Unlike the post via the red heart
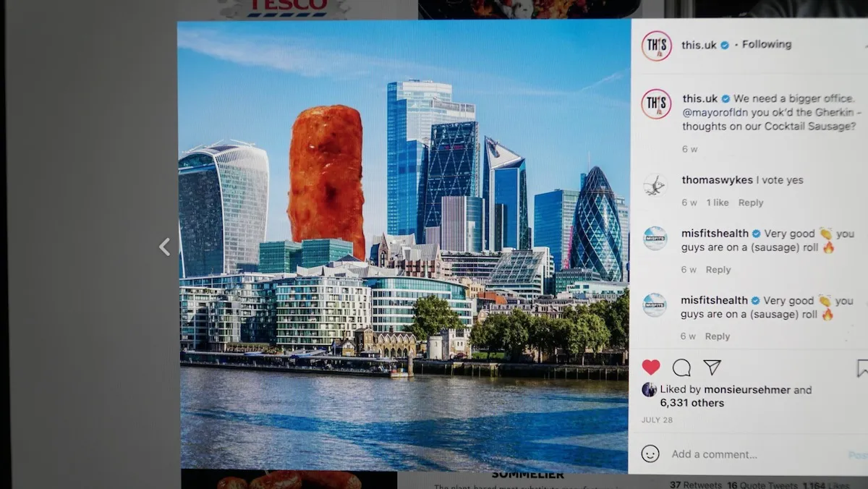Image resolution: width=868 pixels, height=489 pixels. tap(651, 367)
